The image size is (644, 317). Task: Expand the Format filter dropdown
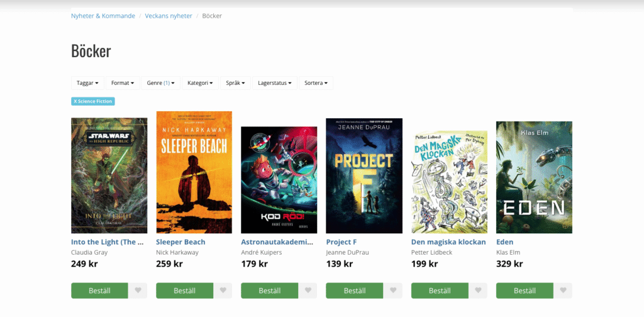[x=123, y=83]
